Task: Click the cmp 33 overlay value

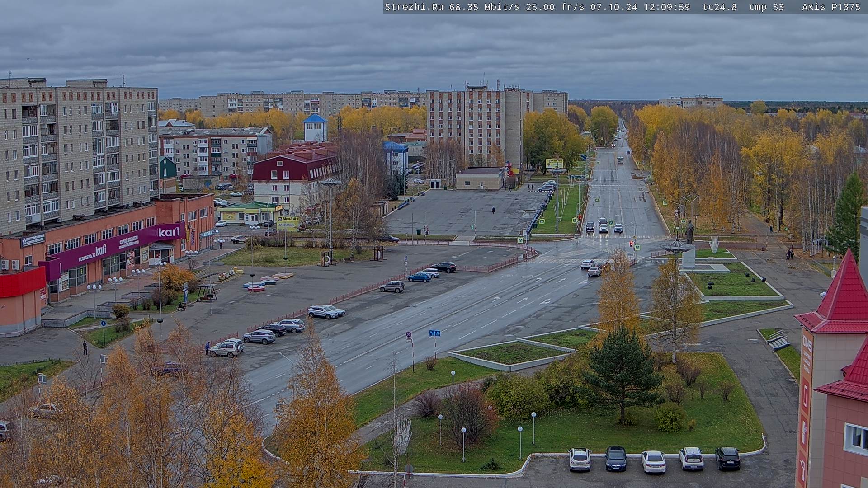Action: click(766, 7)
